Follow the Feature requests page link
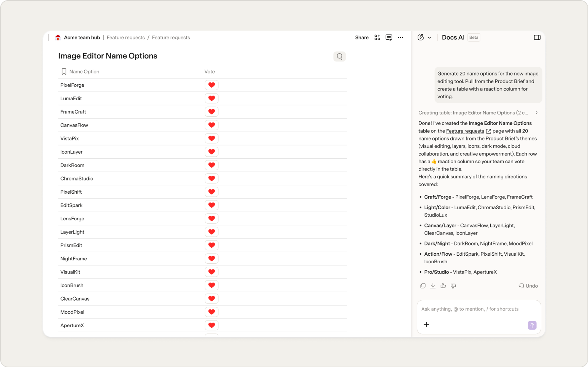This screenshot has width=588, height=367. point(465,131)
